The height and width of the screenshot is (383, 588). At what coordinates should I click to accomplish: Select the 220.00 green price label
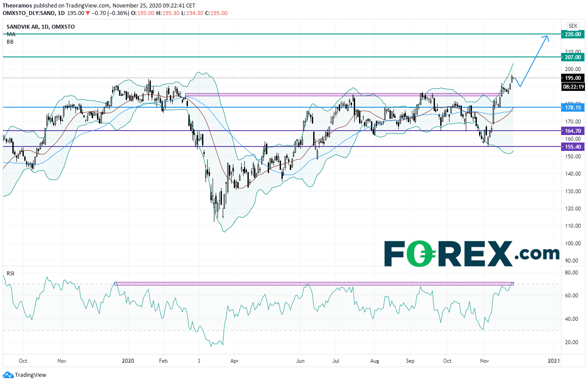coord(573,34)
